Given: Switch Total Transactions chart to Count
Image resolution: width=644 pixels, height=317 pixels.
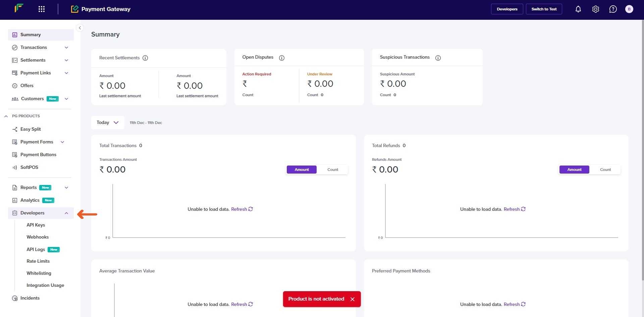Looking at the screenshot, I should click(332, 170).
